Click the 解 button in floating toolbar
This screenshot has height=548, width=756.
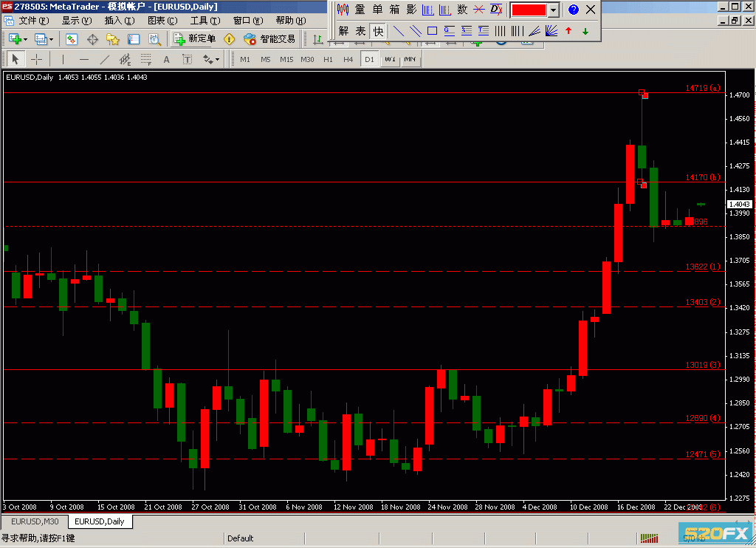click(x=343, y=31)
